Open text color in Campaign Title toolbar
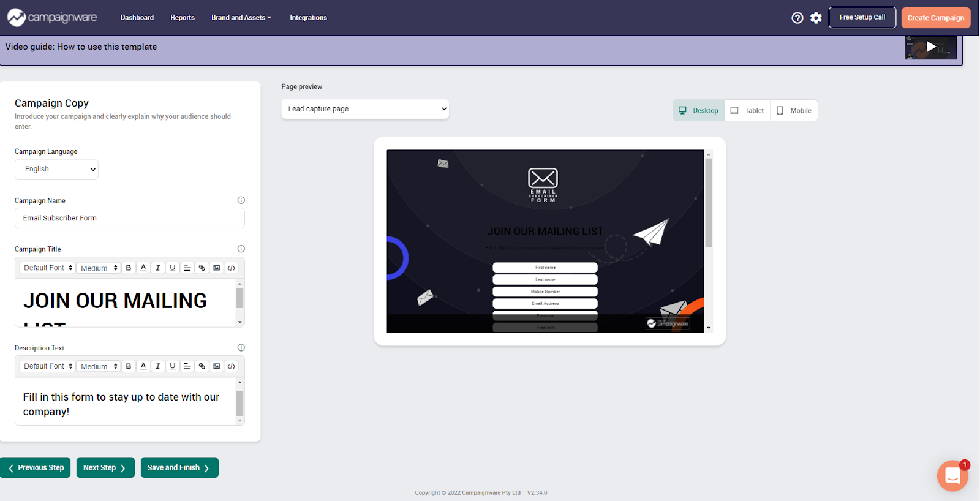This screenshot has height=501, width=980. click(x=143, y=268)
